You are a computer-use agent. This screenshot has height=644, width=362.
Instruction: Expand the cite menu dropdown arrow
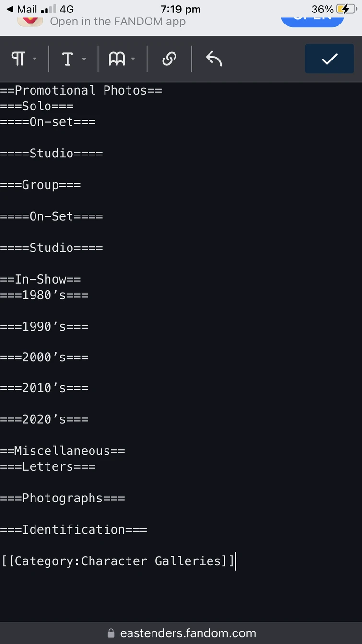(133, 59)
